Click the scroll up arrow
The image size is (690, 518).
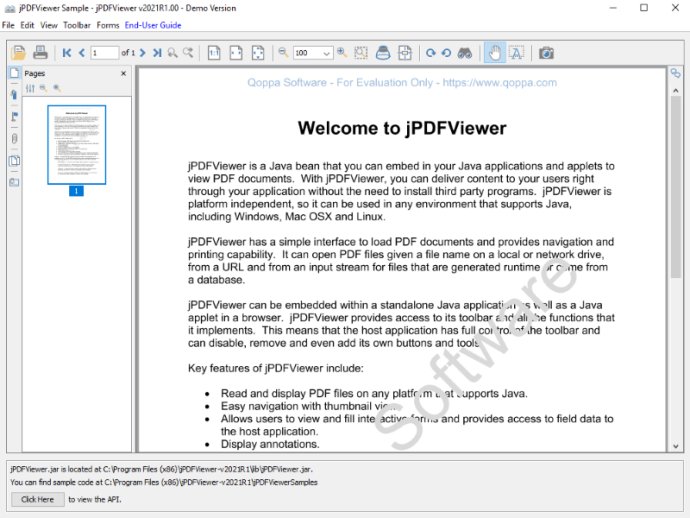[x=675, y=90]
